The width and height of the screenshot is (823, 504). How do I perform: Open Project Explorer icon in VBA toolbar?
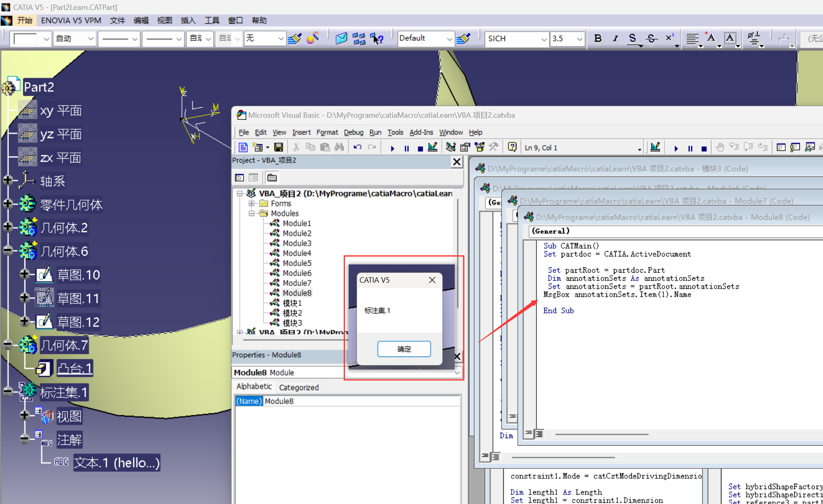tap(451, 147)
